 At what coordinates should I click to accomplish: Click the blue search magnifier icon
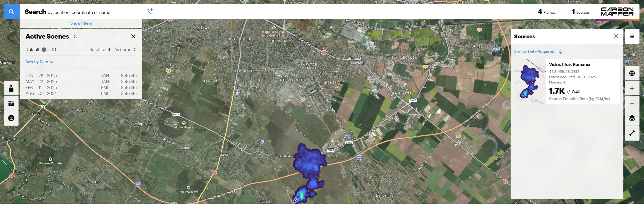coord(12,11)
